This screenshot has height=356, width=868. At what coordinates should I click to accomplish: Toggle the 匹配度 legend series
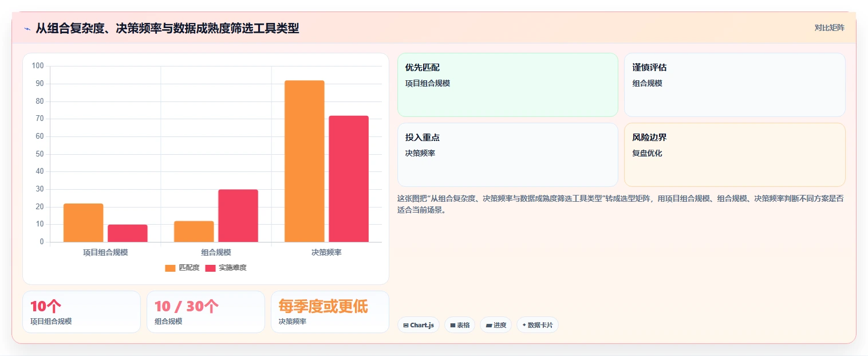[x=182, y=268]
